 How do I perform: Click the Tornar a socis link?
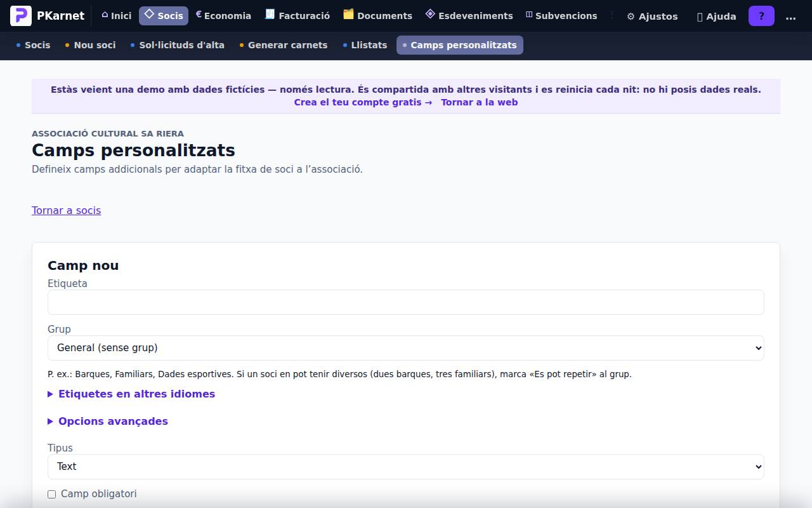(x=66, y=210)
